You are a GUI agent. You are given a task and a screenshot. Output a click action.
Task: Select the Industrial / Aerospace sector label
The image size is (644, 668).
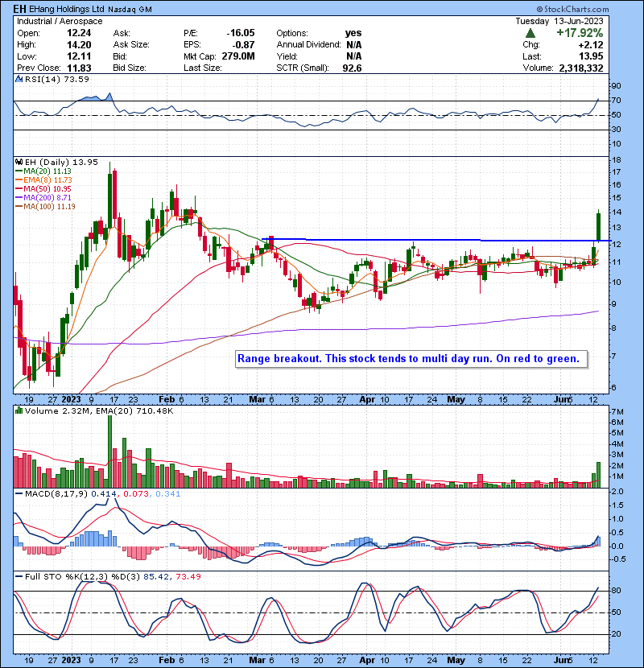coord(60,21)
